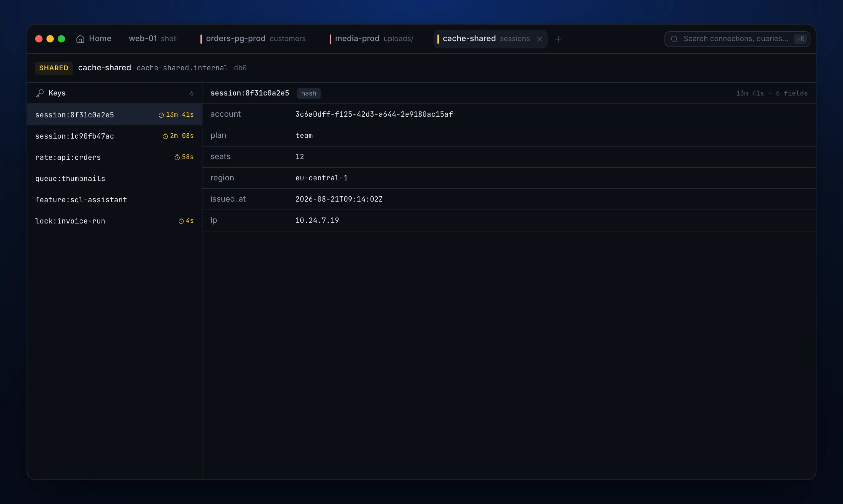Viewport: 843px width, 504px height.
Task: Click the plan value team
Action: pyautogui.click(x=304, y=136)
